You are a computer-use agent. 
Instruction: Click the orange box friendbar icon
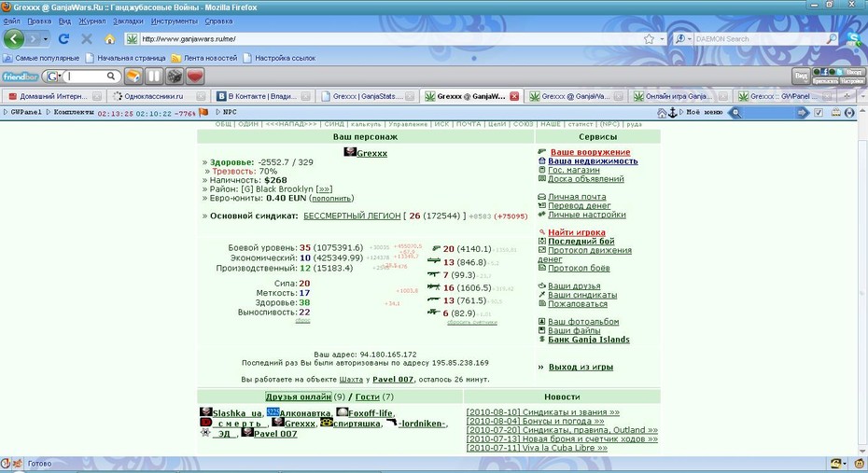(x=133, y=76)
